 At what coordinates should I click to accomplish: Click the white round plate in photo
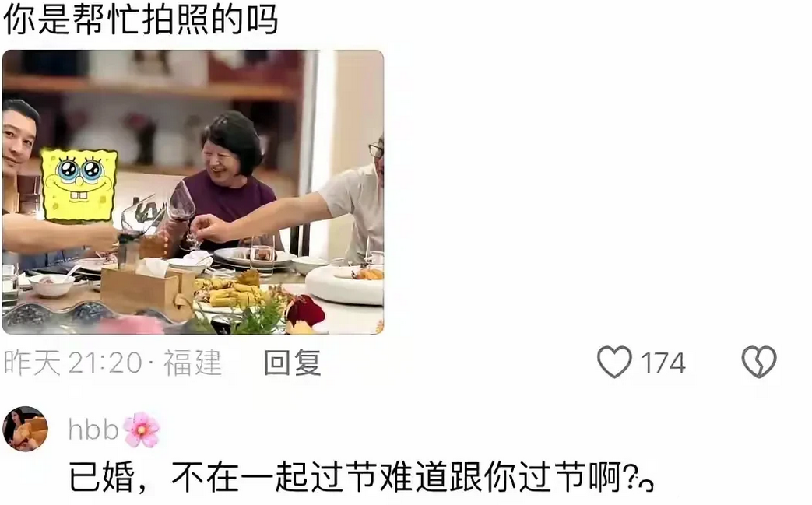(345, 283)
